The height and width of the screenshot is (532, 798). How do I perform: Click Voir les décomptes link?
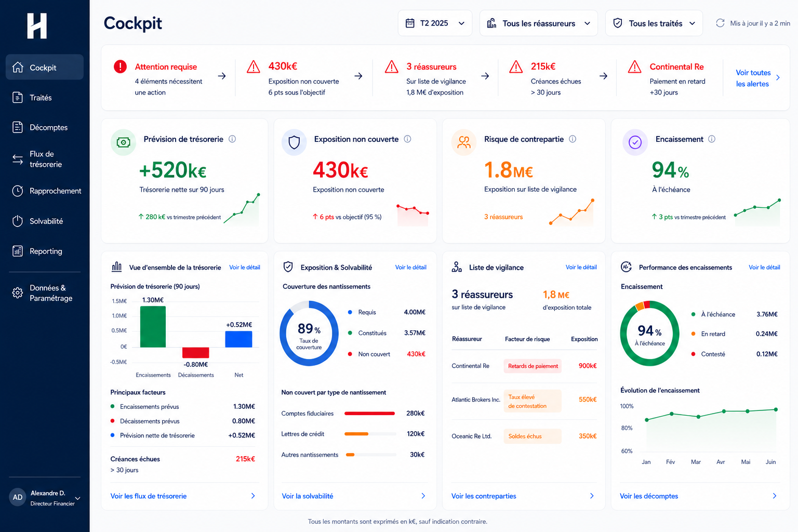[649, 496]
